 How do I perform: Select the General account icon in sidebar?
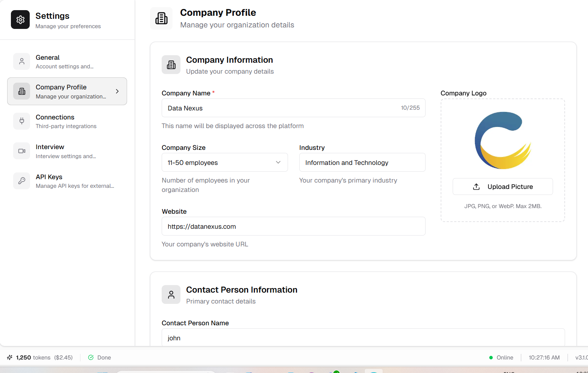[21, 61]
